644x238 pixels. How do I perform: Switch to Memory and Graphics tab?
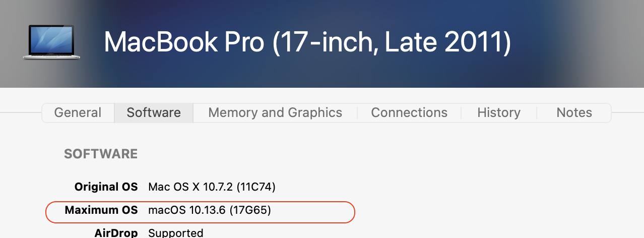click(275, 112)
